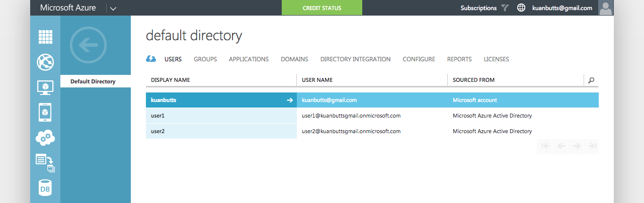Image resolution: width=644 pixels, height=203 pixels.
Task: Switch to the USERS tab
Action: click(x=173, y=59)
